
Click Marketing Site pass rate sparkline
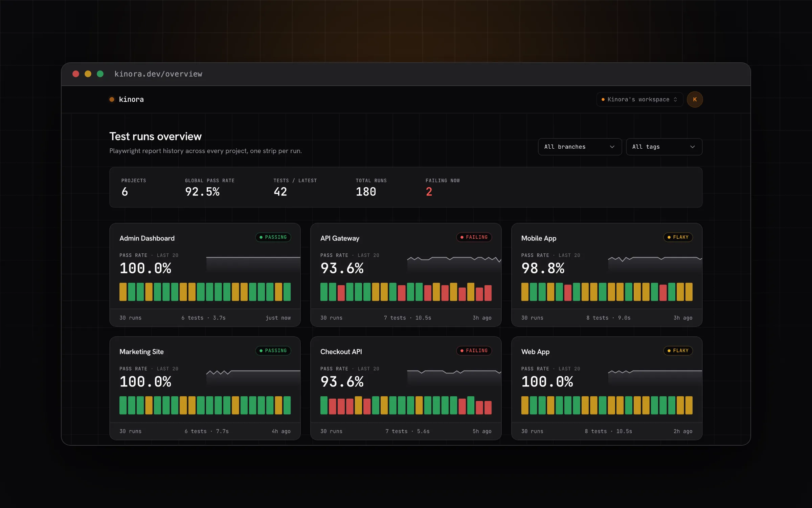pos(253,378)
